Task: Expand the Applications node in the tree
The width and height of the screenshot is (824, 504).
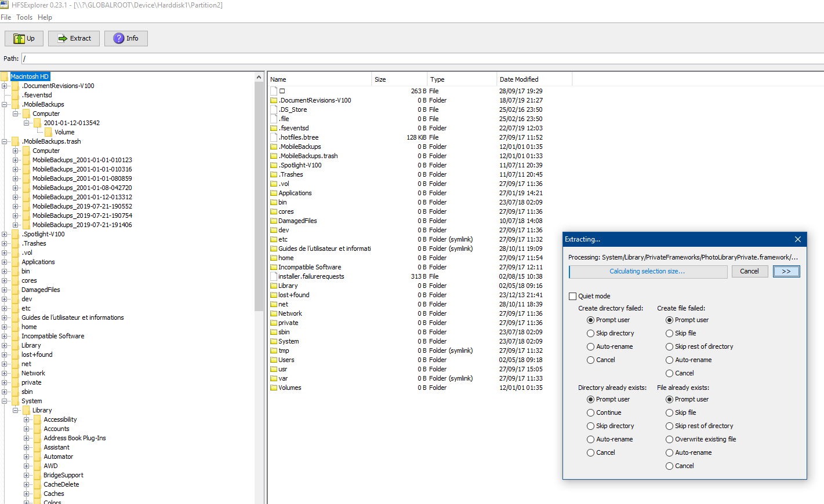Action: click(5, 262)
